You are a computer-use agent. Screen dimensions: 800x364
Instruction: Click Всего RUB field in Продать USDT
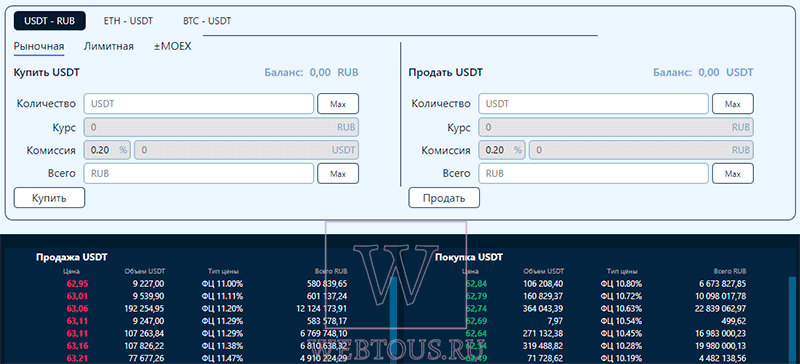click(x=593, y=174)
